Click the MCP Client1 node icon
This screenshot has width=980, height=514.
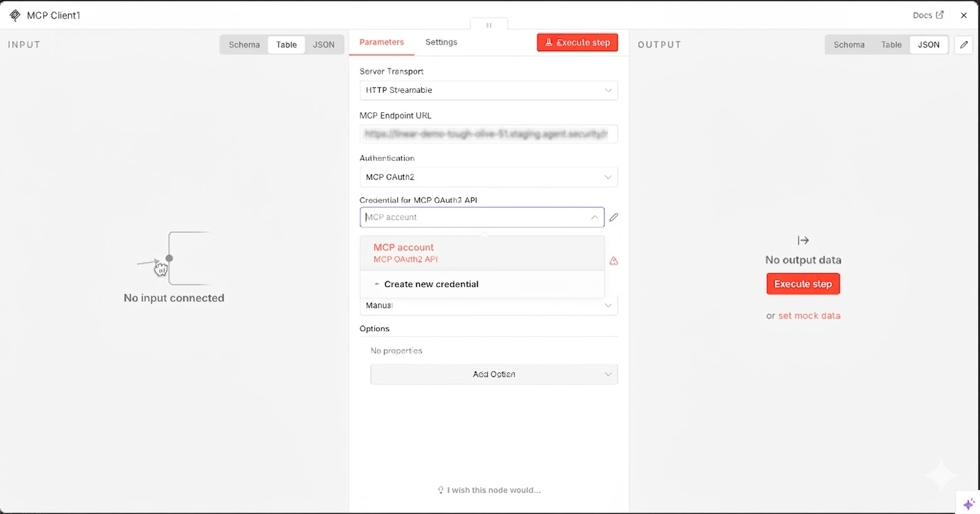tap(15, 14)
